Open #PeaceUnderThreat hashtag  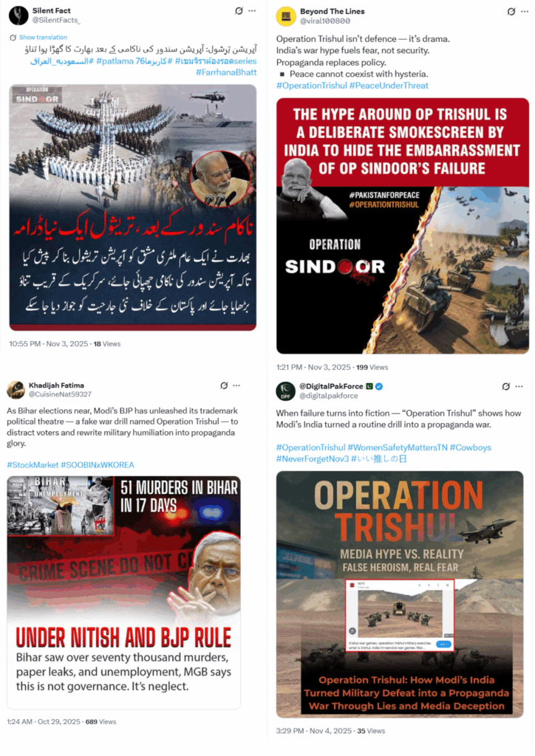pyautogui.click(x=389, y=86)
